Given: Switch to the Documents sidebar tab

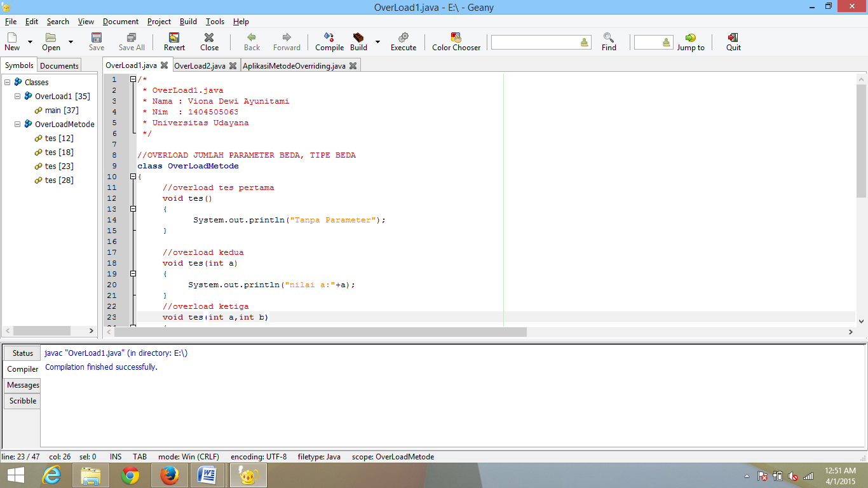Looking at the screenshot, I should coord(59,65).
